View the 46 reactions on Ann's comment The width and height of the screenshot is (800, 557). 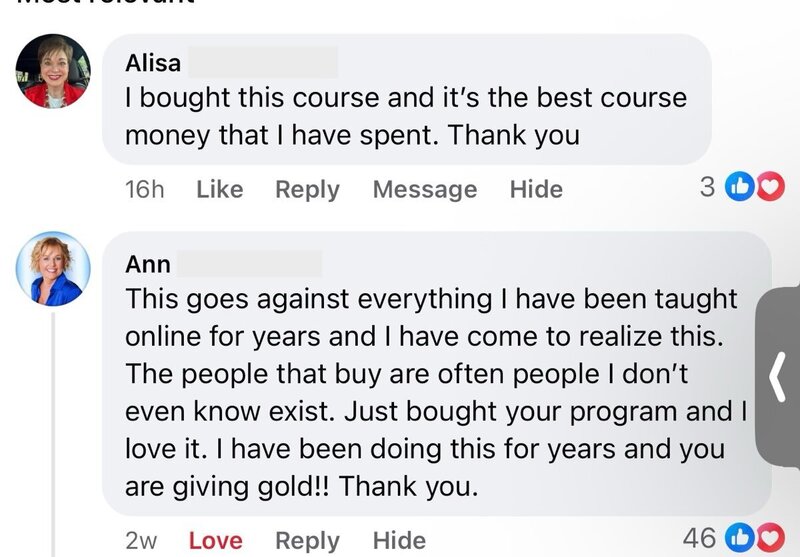(x=699, y=538)
